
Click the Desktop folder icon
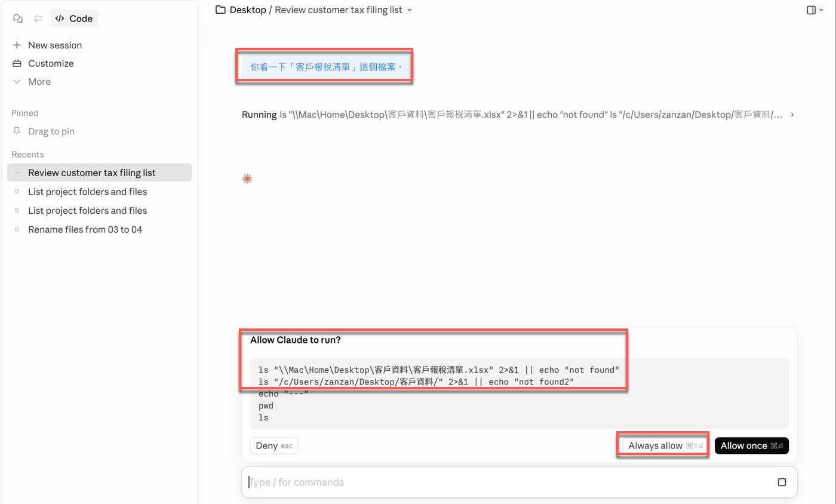point(220,10)
